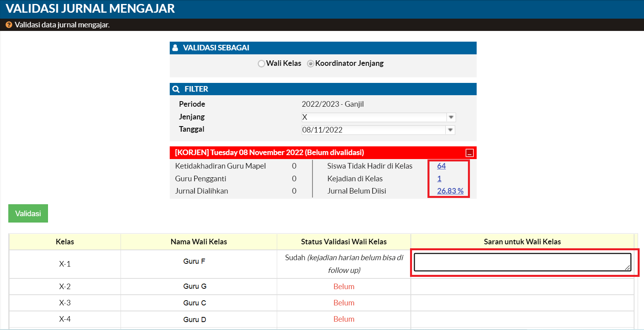Image resolution: width=644 pixels, height=330 pixels.
Task: Click the Jurnal Dialihkan label
Action: 201,191
